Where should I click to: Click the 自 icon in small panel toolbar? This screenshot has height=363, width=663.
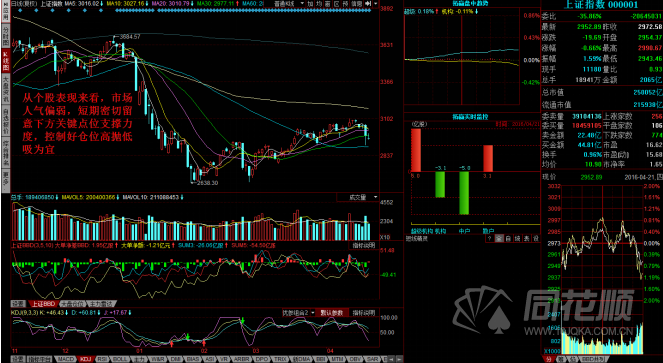tap(508, 238)
